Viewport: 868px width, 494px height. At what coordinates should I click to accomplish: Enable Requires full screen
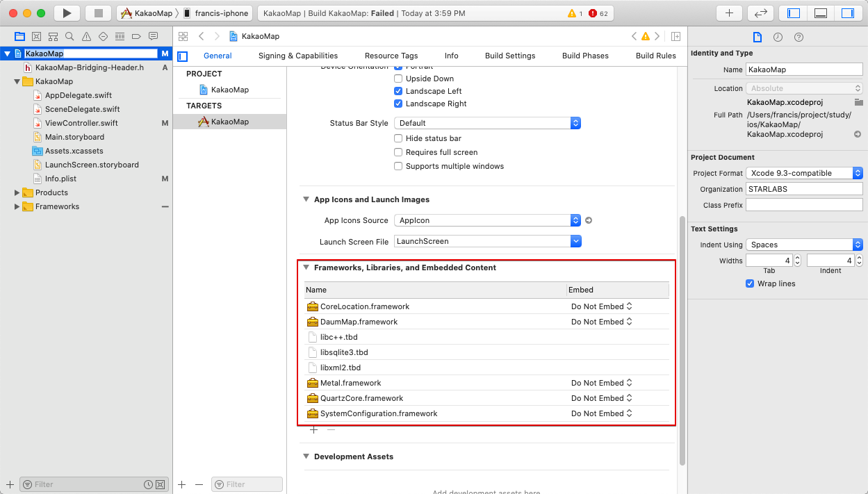point(398,152)
